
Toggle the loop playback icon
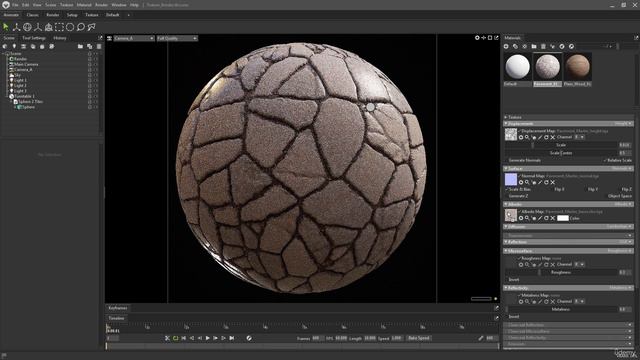click(176, 338)
